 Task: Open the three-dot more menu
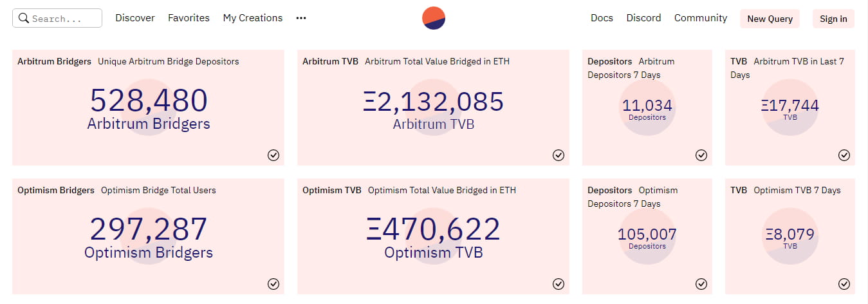[x=301, y=18]
